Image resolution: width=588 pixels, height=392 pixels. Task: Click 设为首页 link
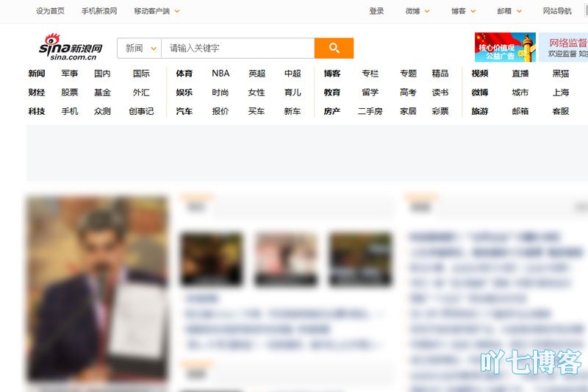pyautogui.click(x=50, y=11)
